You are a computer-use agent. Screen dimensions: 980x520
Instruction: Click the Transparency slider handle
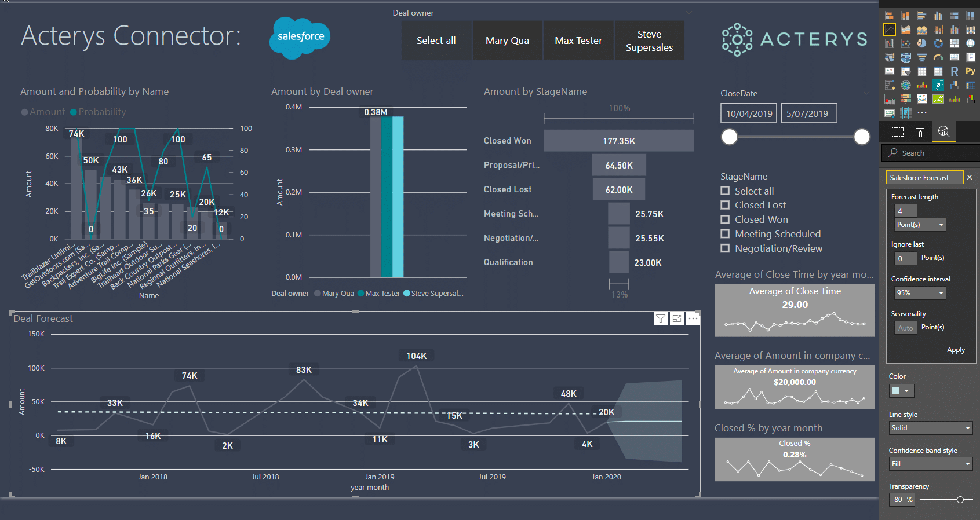tap(960, 500)
